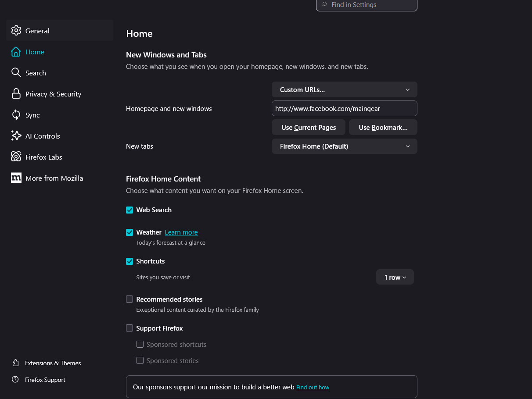Expand the Firefox Home (Default) dropdown
Image resolution: width=532 pixels, height=399 pixels.
tap(344, 146)
